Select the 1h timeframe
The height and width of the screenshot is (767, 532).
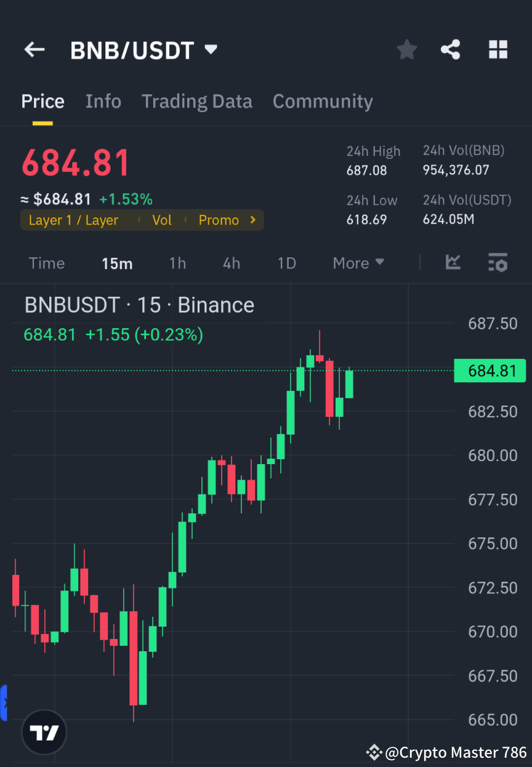tap(177, 263)
